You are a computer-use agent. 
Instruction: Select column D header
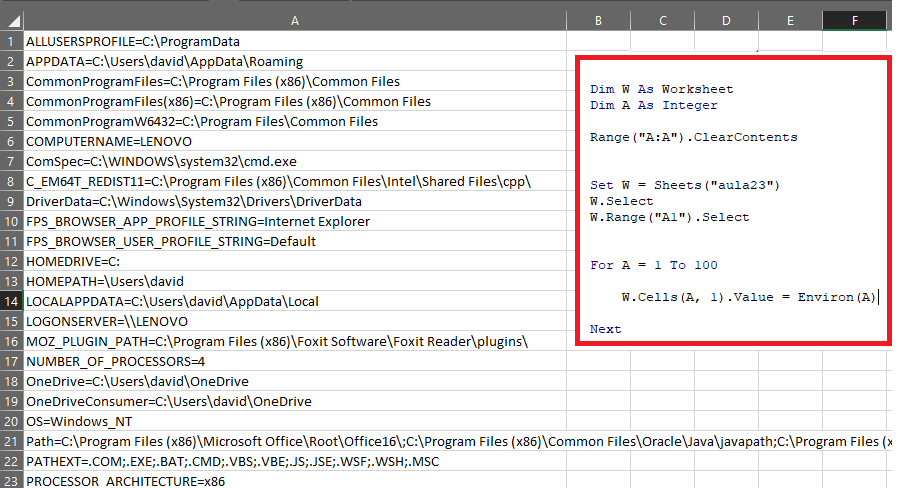click(x=726, y=21)
